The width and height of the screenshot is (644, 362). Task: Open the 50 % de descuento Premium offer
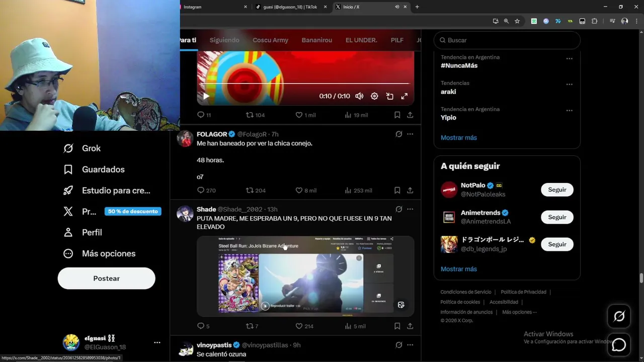133,211
